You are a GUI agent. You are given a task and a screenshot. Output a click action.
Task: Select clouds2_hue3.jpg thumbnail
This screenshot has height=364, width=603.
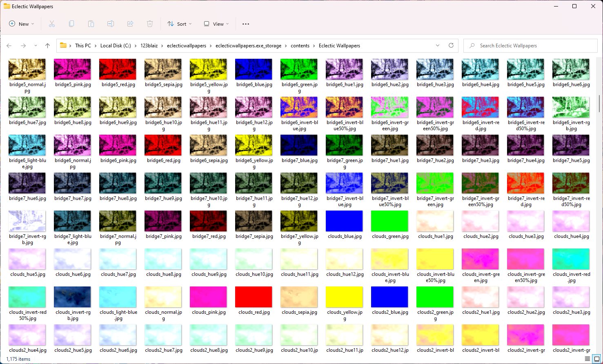click(x=571, y=297)
